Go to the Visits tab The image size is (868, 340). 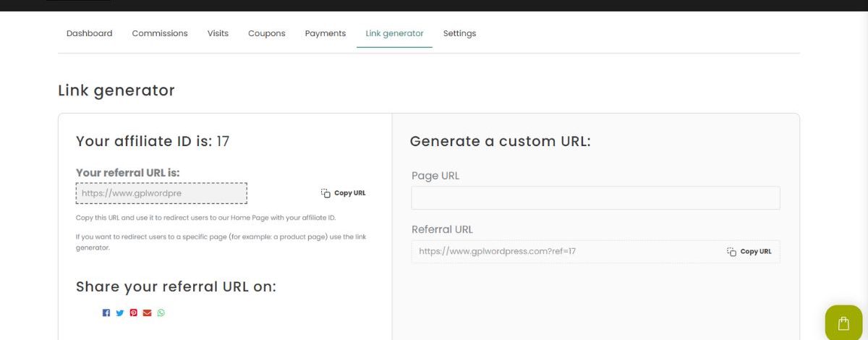pyautogui.click(x=218, y=33)
